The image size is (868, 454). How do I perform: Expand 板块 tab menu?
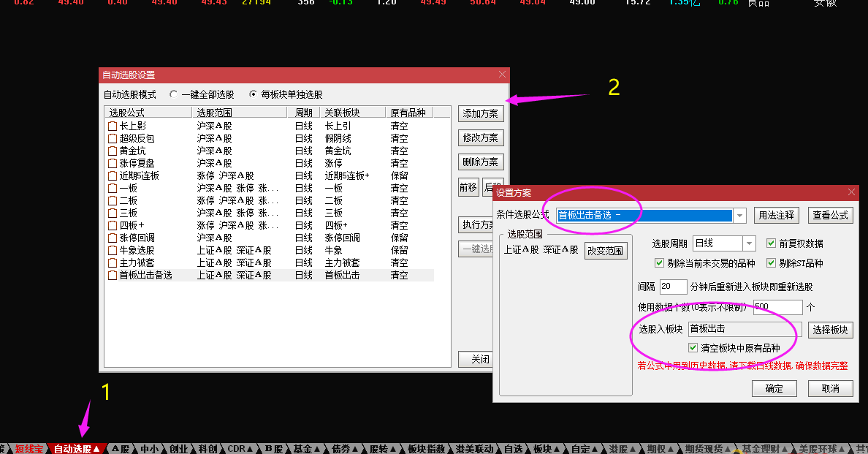[556, 449]
